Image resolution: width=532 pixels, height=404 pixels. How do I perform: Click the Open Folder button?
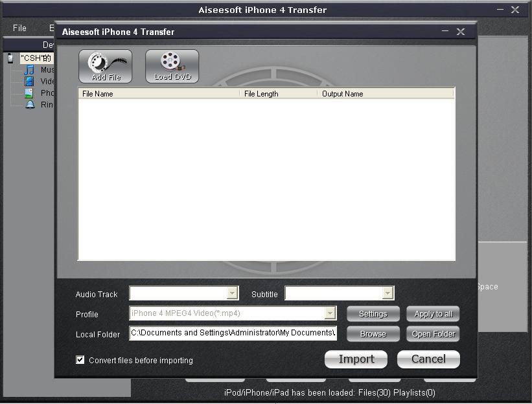click(433, 334)
